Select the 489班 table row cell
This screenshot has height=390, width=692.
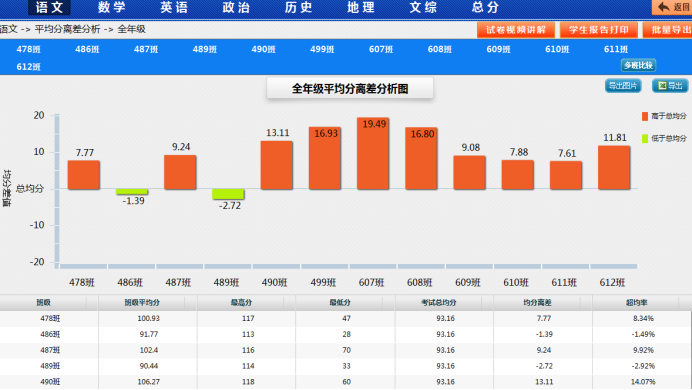(x=50, y=366)
